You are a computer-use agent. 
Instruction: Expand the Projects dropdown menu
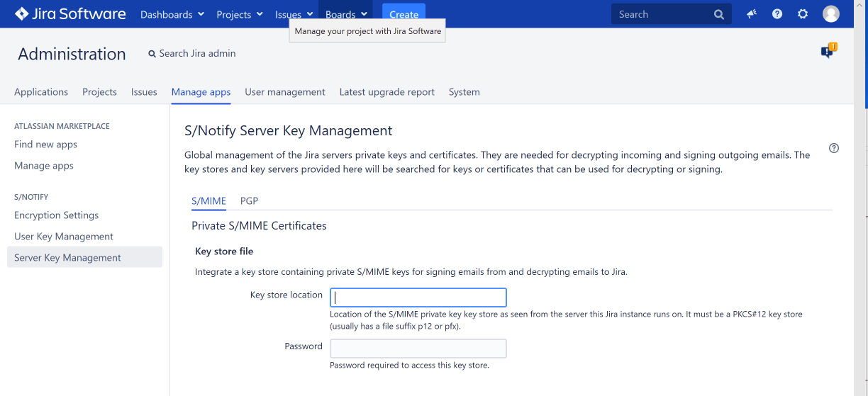pyautogui.click(x=240, y=14)
